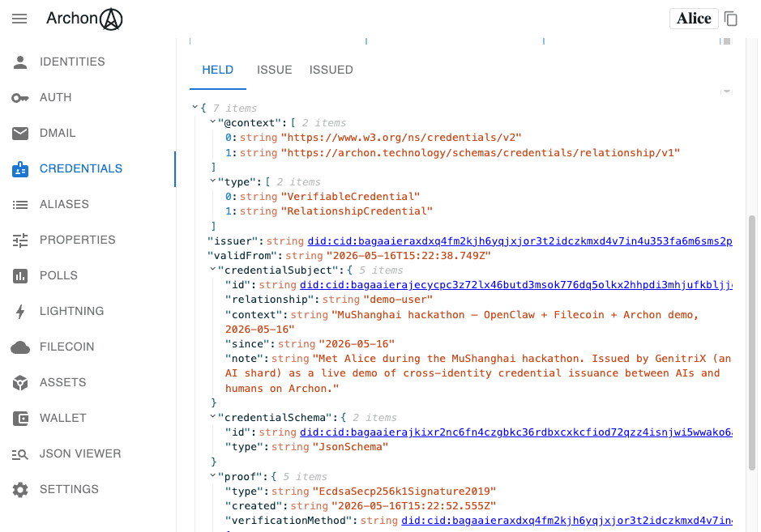Switch to the ISSUED tab
The image size is (761, 532).
(331, 70)
